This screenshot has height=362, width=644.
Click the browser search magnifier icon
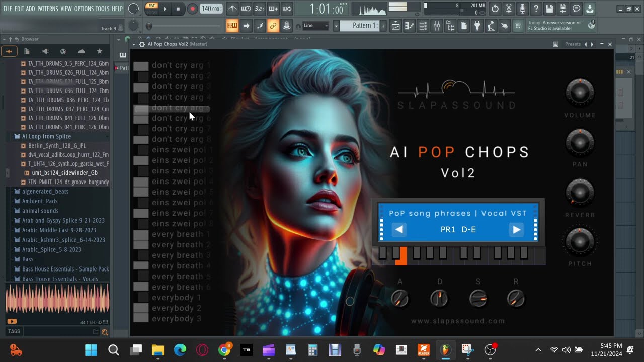pyautogui.click(x=105, y=332)
